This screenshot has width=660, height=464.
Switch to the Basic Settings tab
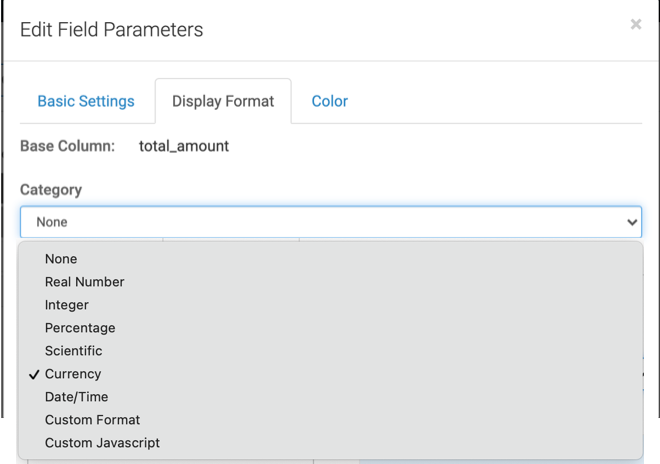[x=86, y=101]
